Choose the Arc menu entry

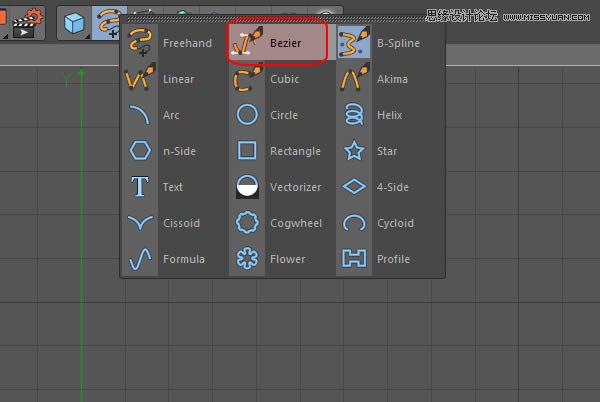pyautogui.click(x=171, y=115)
